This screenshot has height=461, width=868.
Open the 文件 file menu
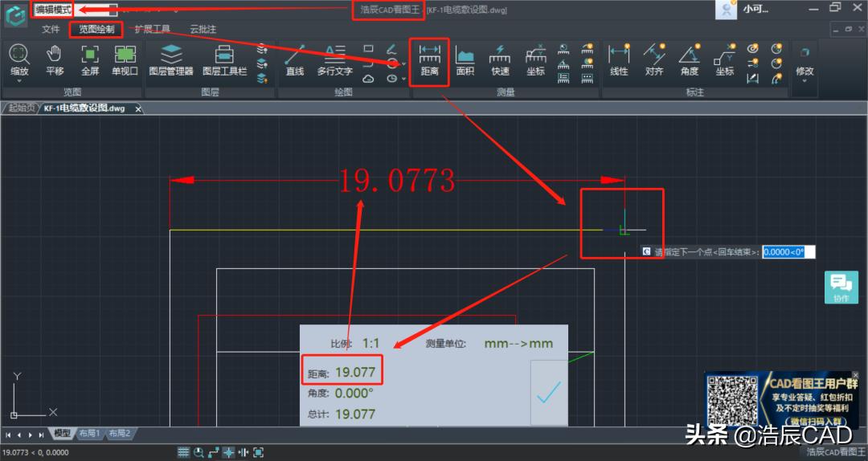[x=51, y=29]
